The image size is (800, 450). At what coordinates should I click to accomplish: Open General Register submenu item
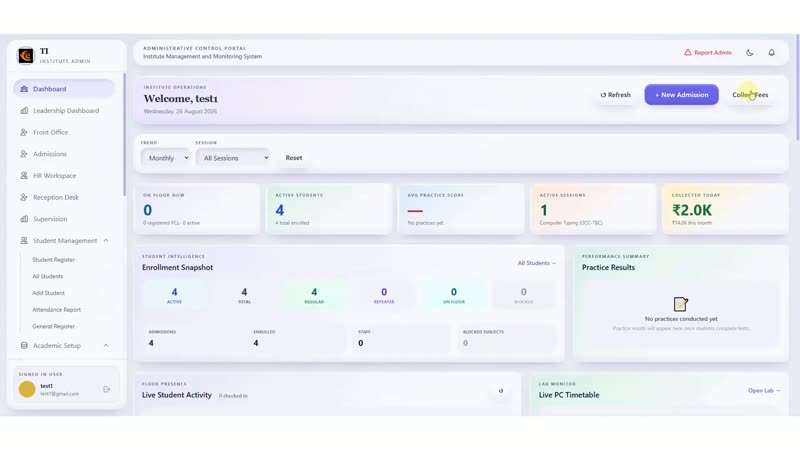pyautogui.click(x=54, y=327)
